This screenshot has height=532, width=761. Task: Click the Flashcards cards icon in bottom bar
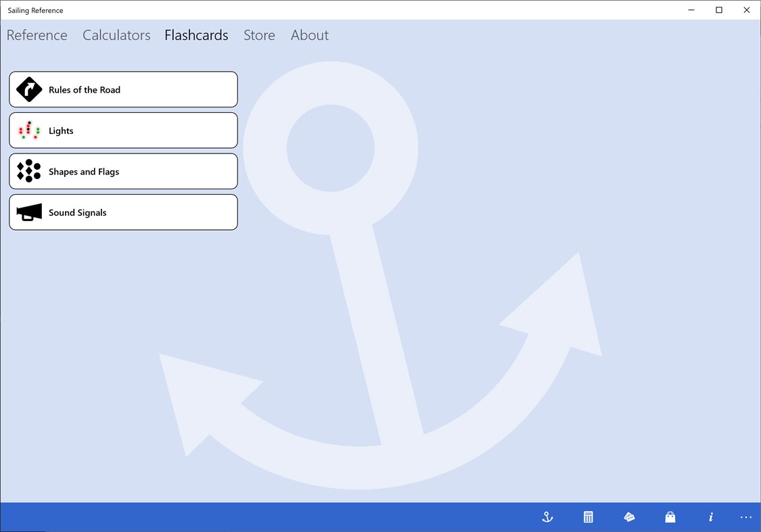629,516
